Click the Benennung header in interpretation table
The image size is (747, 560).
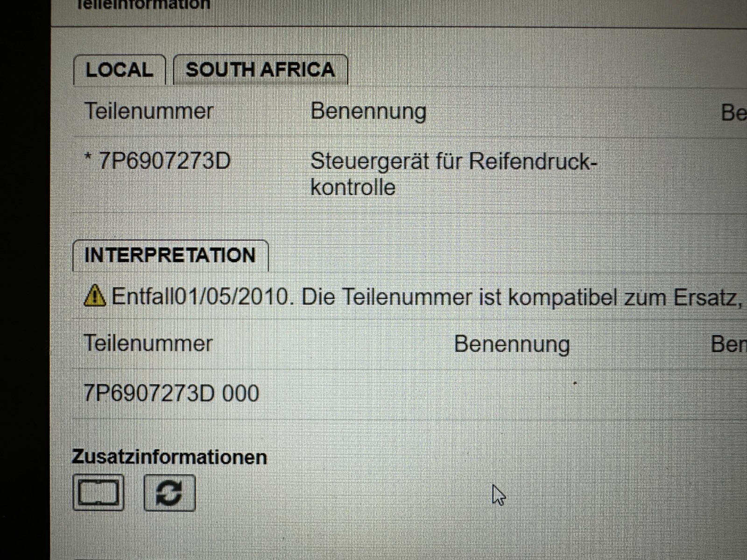tap(512, 344)
